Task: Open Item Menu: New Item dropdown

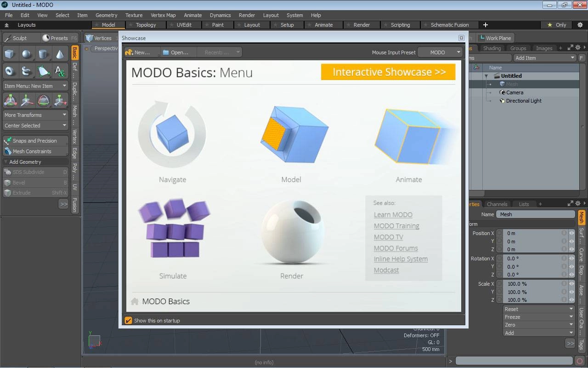Action: pyautogui.click(x=35, y=86)
